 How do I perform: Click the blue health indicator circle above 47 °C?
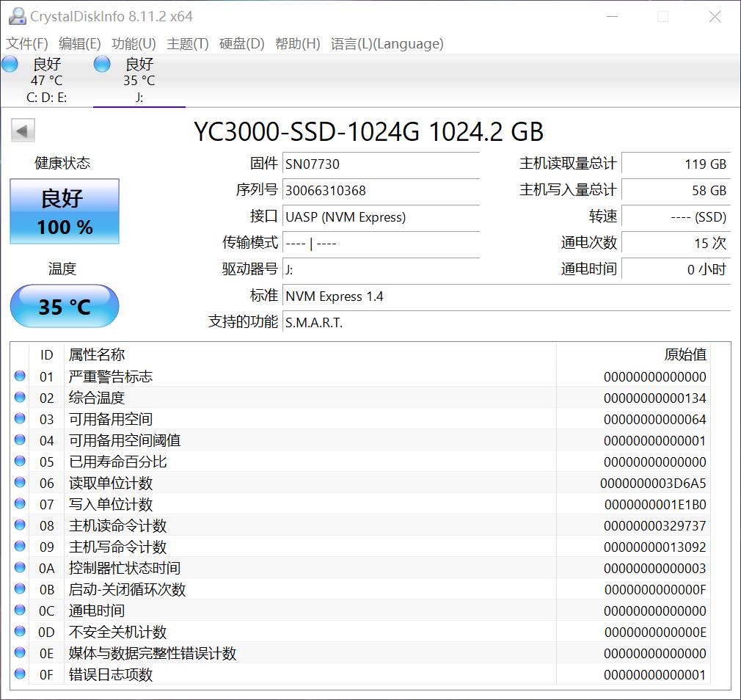pyautogui.click(x=10, y=64)
